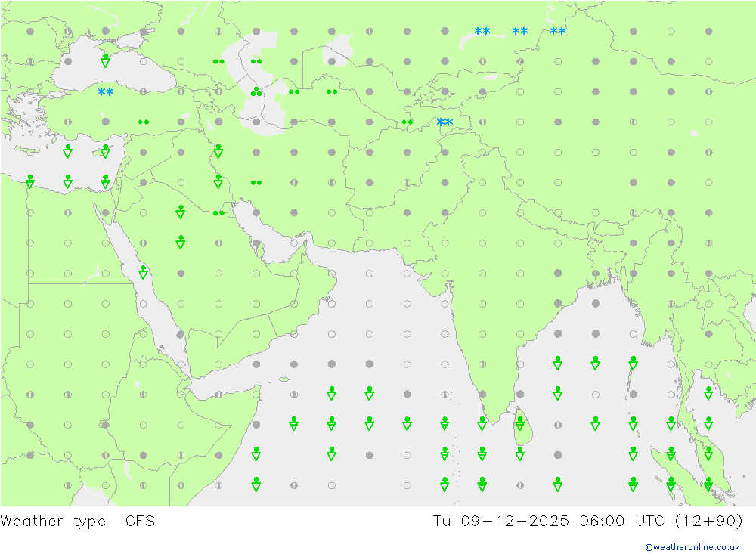Open the weatheronline.co.uk copyright link

pyautogui.click(x=692, y=546)
